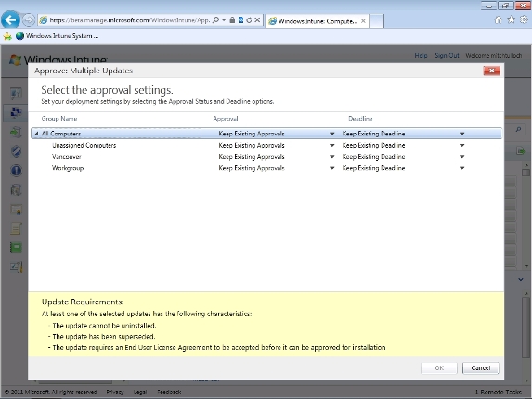This screenshot has width=532, height=399.
Task: Open Windows Intune System favorites bar item
Action: (58, 36)
